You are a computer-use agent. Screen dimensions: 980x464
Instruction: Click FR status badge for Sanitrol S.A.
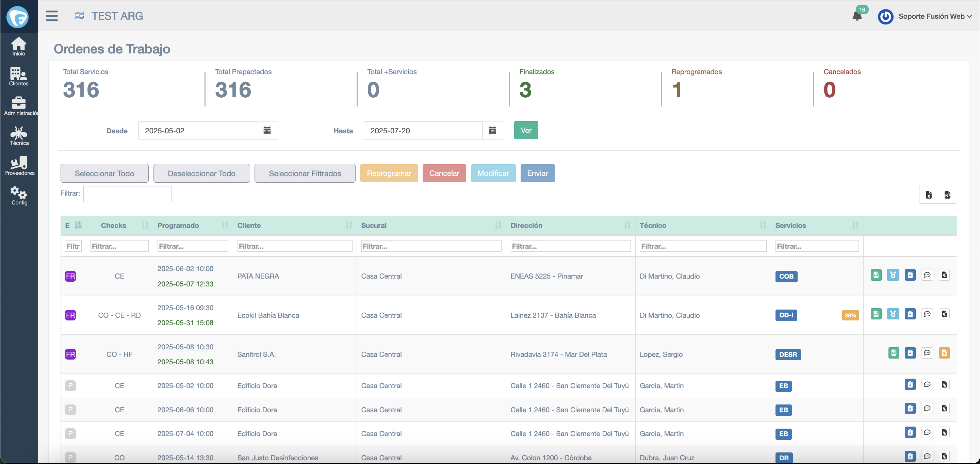(70, 354)
